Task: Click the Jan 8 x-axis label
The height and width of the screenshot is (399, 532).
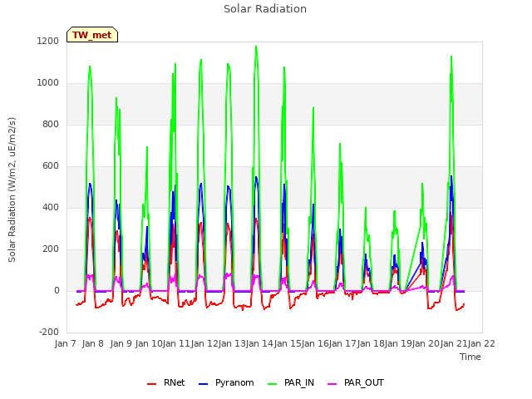Action: click(x=93, y=343)
